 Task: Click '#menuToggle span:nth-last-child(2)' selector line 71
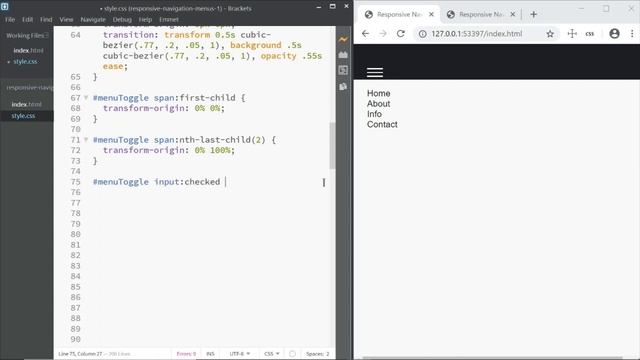tap(179, 140)
